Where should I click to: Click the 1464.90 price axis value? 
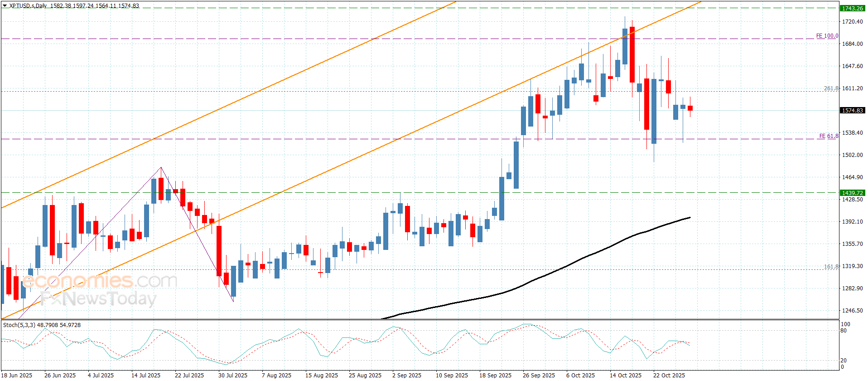tap(852, 177)
